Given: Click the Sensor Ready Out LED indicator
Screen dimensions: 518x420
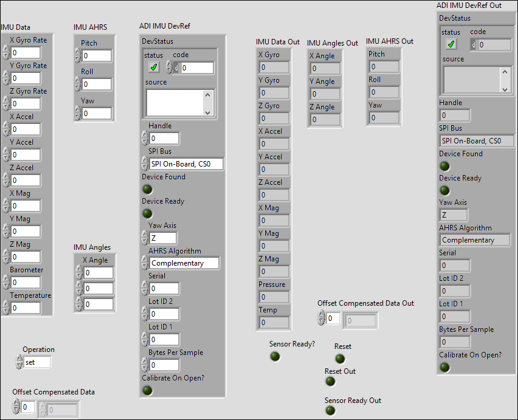Looking at the screenshot, I should coord(330,410).
